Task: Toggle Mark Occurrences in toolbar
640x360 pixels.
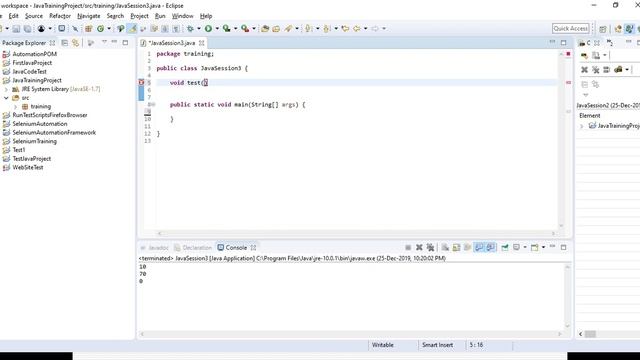Action: click(132, 29)
